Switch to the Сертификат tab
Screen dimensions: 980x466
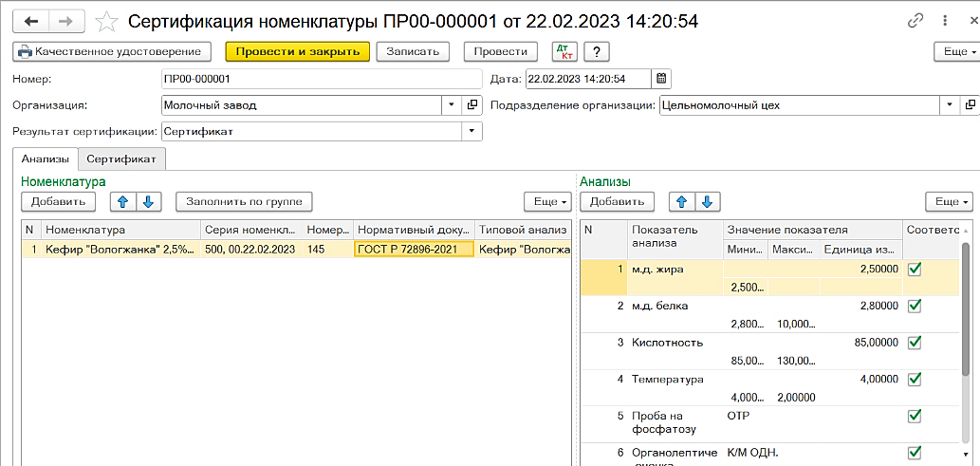click(121, 158)
